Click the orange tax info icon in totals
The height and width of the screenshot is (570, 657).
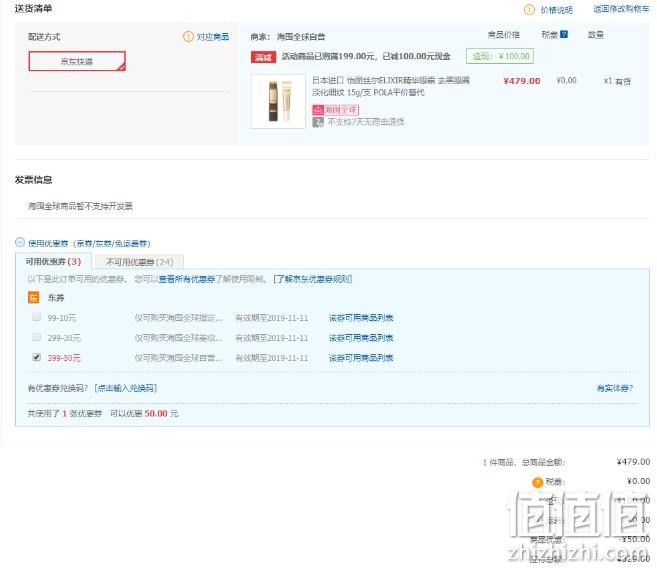click(537, 483)
